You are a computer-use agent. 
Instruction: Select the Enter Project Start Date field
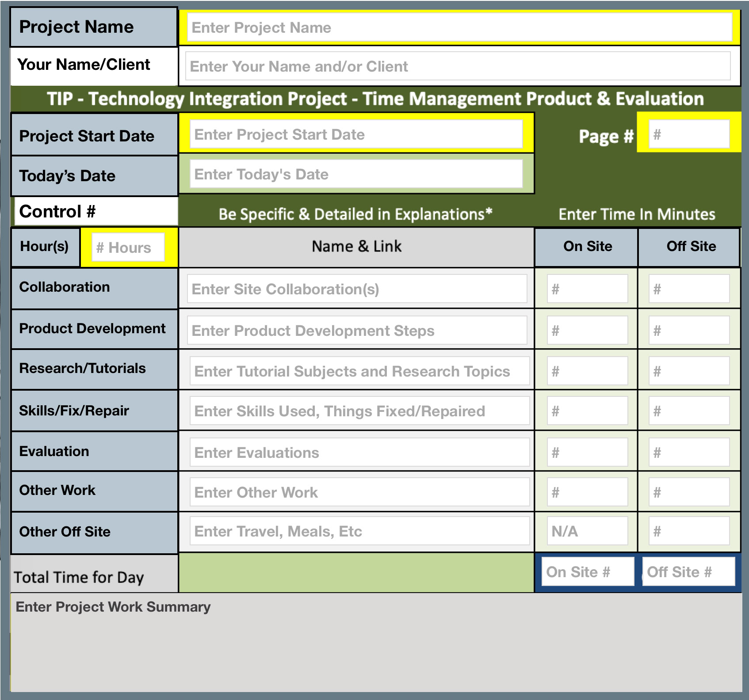[x=356, y=134]
